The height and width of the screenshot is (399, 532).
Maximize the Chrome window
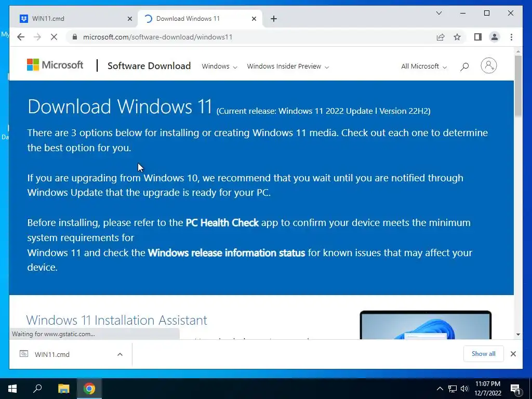486,13
